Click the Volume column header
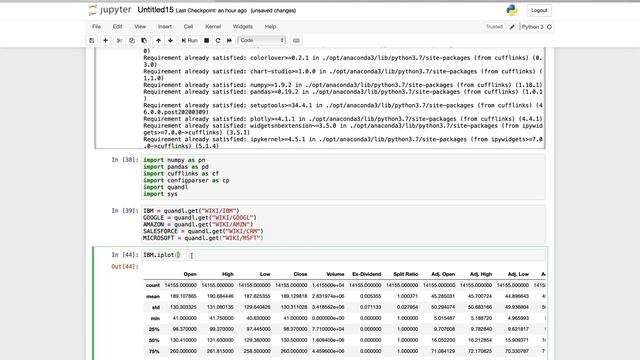Viewport: 640px width, 360px height. [336, 274]
